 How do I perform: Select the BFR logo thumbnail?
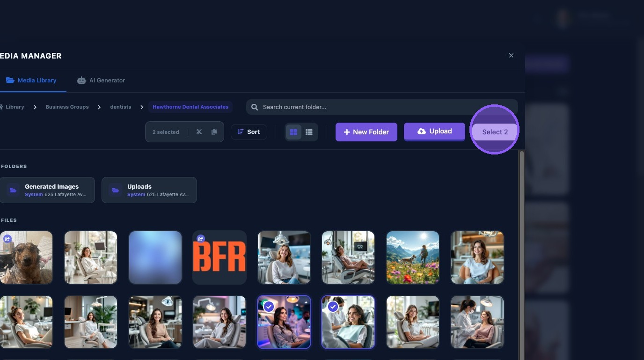(x=220, y=257)
